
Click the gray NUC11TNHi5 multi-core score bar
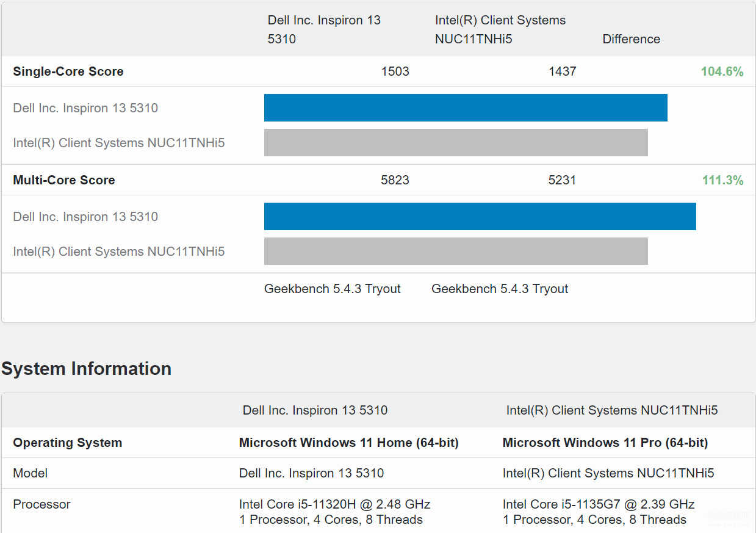coord(455,251)
